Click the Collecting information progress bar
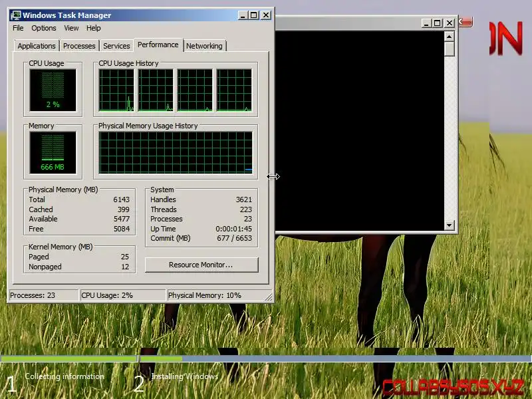Image resolution: width=532 pixels, height=399 pixels. [69, 358]
